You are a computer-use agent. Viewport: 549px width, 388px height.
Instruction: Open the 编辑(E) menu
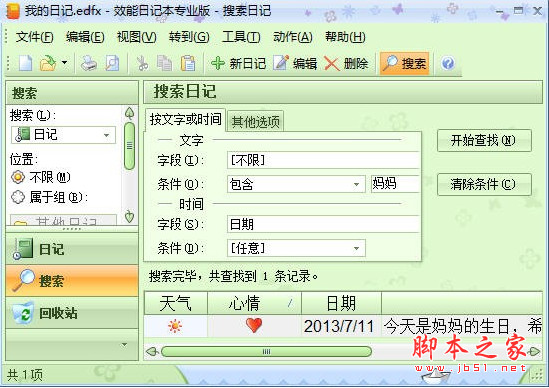point(85,36)
